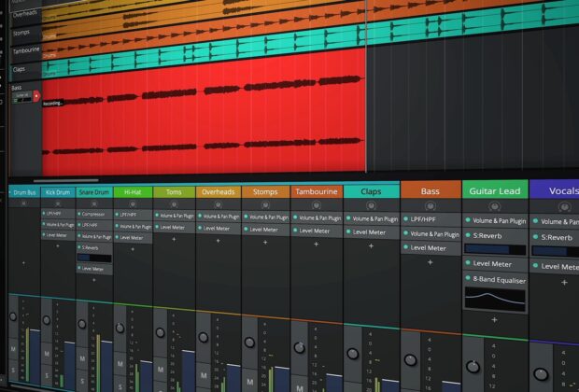Select the Snare Drum channel header
Screen dimensions: 579x392
(94, 192)
